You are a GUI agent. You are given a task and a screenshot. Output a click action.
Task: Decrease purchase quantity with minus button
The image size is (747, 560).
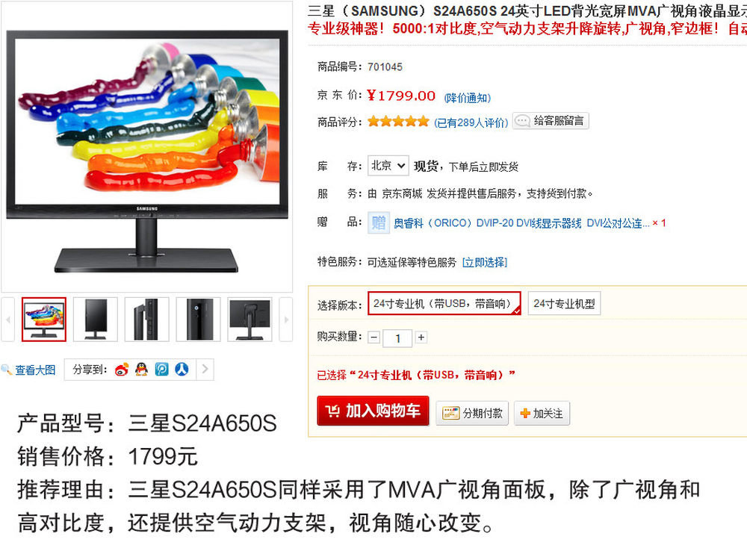pos(374,337)
